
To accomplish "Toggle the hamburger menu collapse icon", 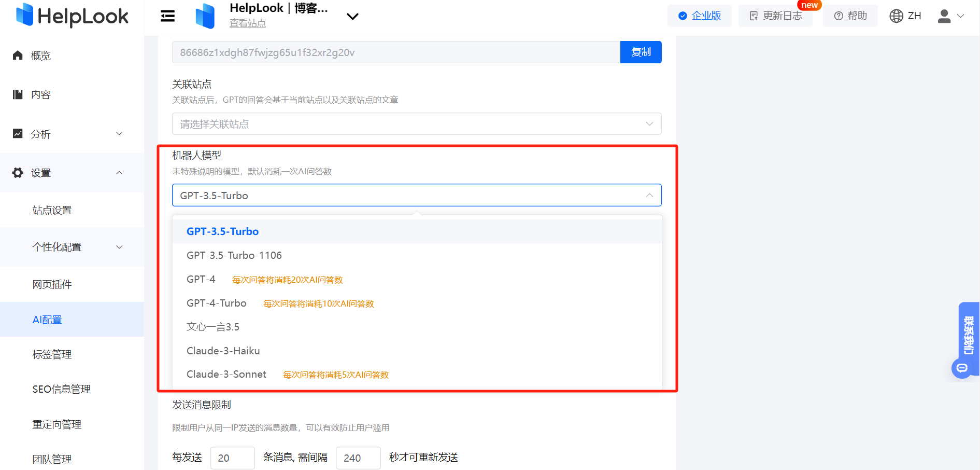I will pyautogui.click(x=168, y=16).
